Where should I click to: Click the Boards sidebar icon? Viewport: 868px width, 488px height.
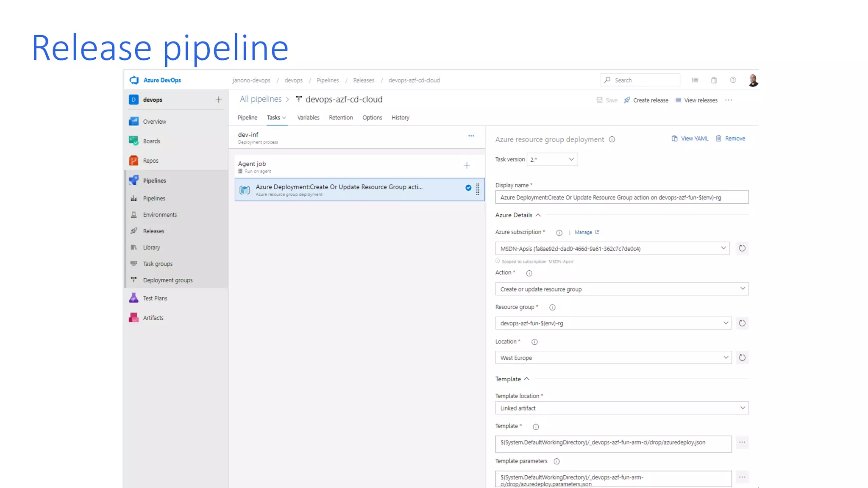click(134, 141)
